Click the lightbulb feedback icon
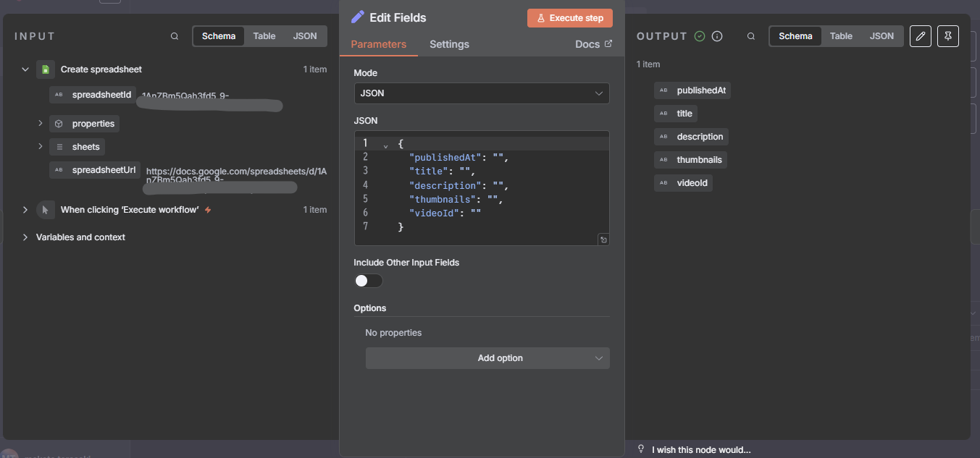This screenshot has width=980, height=458. coord(641,449)
